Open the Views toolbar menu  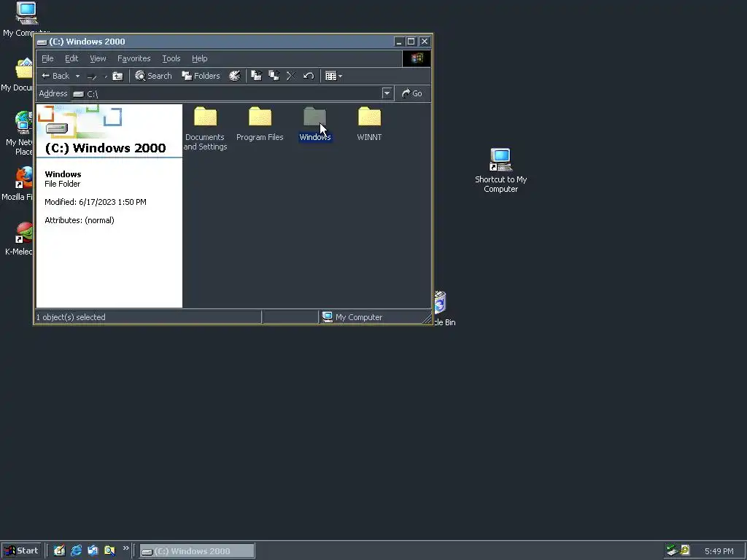pos(333,76)
